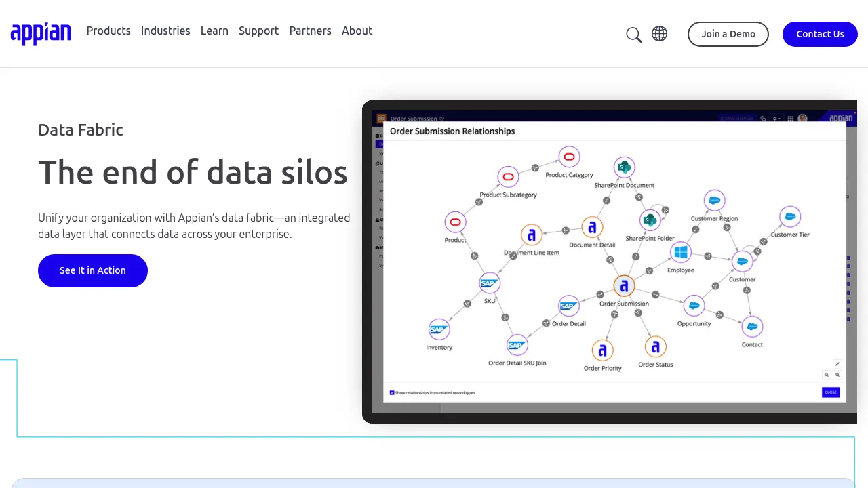The width and height of the screenshot is (868, 488).
Task: Open the Learn menu
Action: (x=214, y=30)
